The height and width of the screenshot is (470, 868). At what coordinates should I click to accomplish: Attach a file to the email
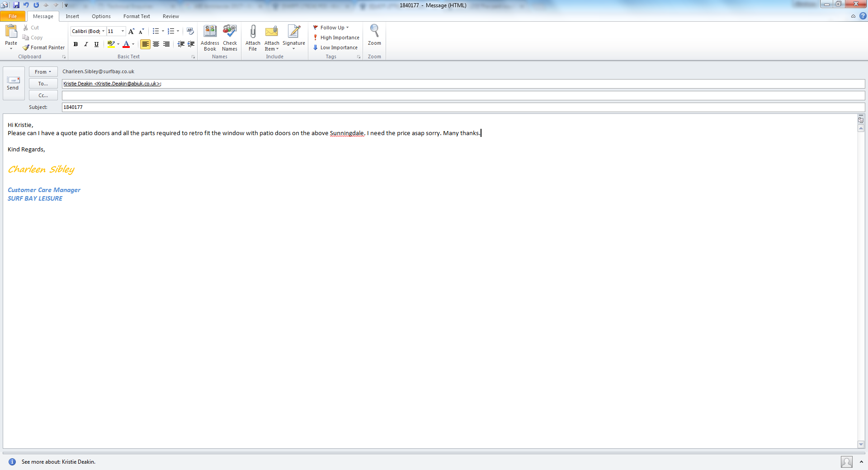[253, 38]
